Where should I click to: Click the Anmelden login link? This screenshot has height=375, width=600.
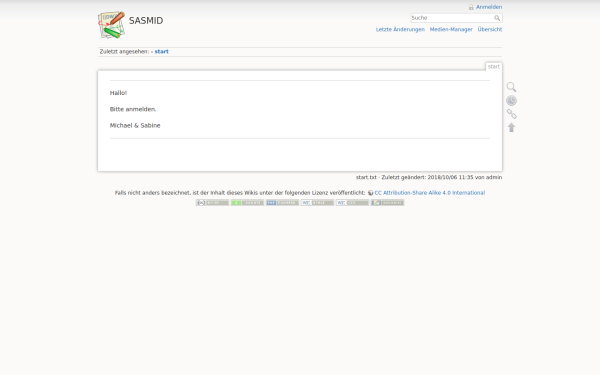[489, 7]
